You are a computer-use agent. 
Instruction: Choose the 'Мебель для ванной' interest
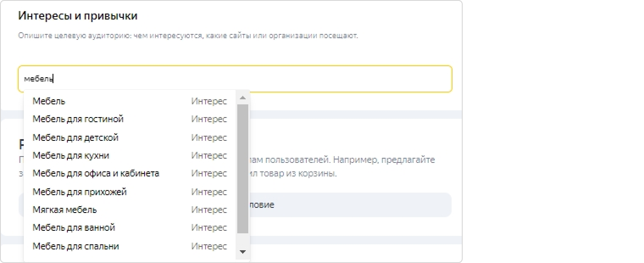[74, 228]
